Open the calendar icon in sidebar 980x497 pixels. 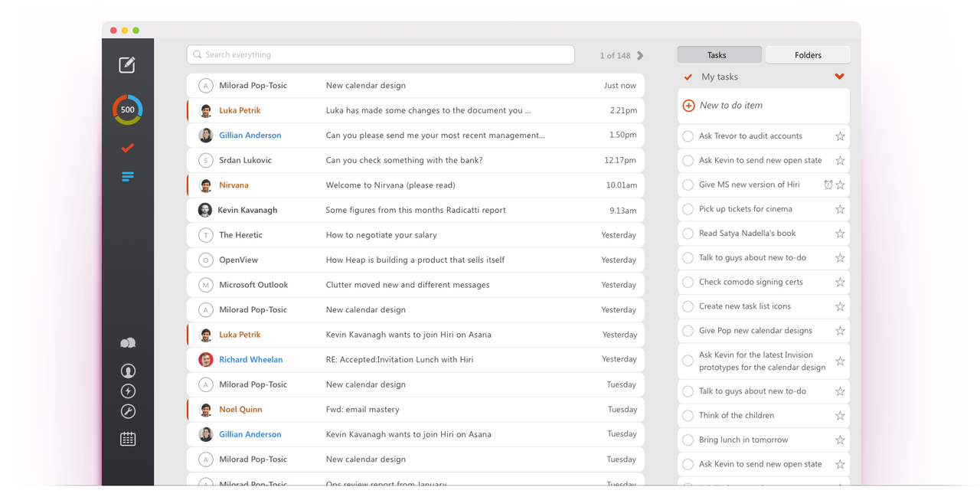[x=128, y=439]
